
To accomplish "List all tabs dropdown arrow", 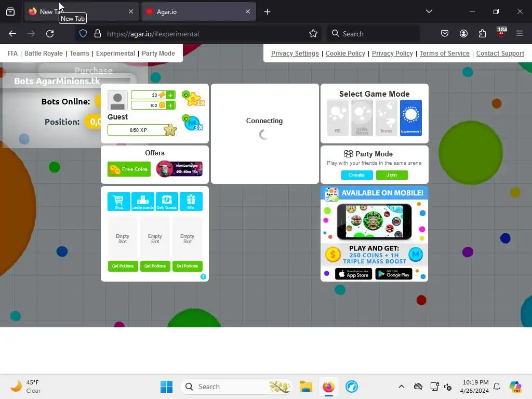I will [x=429, y=11].
